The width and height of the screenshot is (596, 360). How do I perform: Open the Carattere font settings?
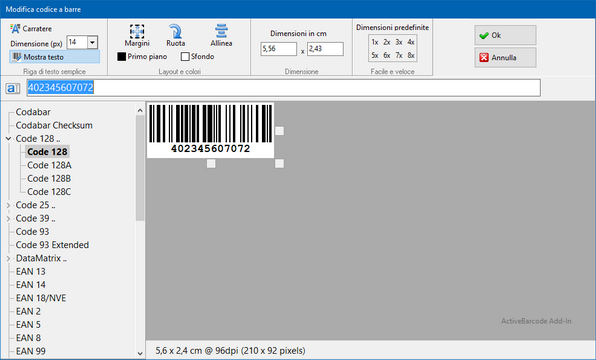tap(31, 29)
